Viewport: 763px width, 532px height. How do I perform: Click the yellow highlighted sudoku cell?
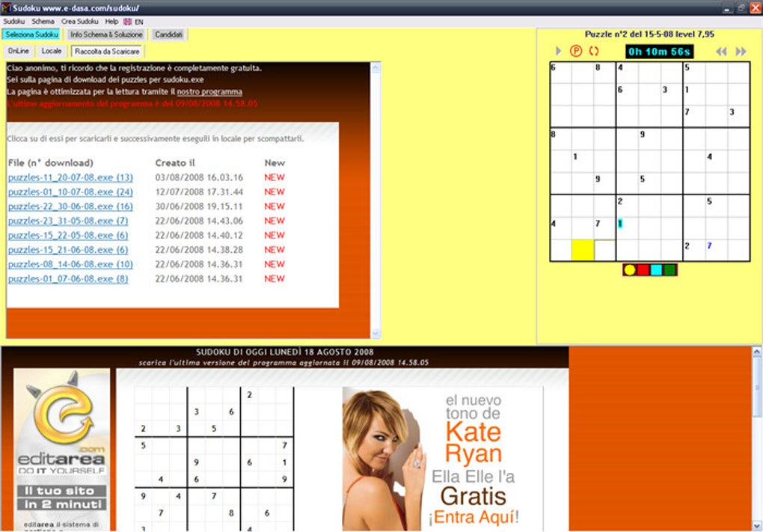[583, 250]
